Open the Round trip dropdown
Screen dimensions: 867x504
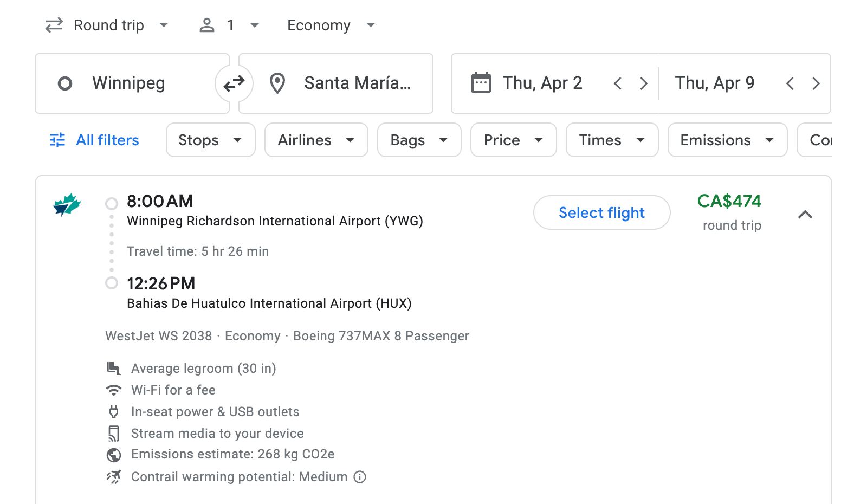point(107,25)
